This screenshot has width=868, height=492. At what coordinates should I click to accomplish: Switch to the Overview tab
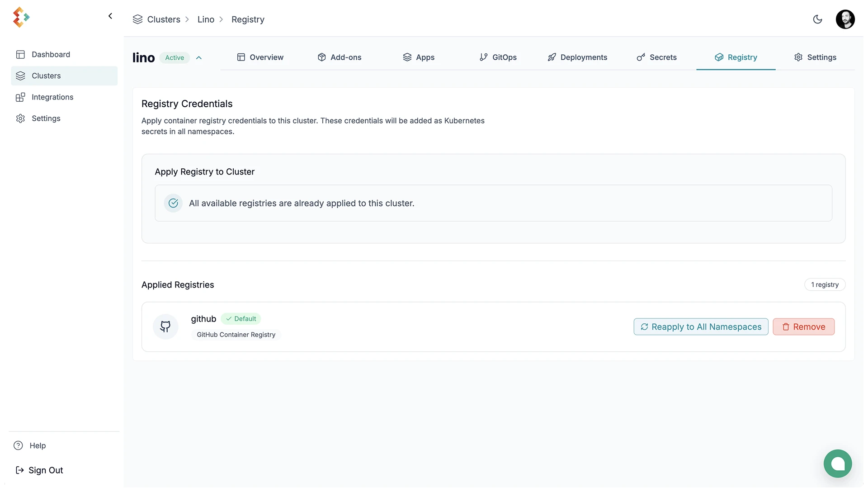260,57
